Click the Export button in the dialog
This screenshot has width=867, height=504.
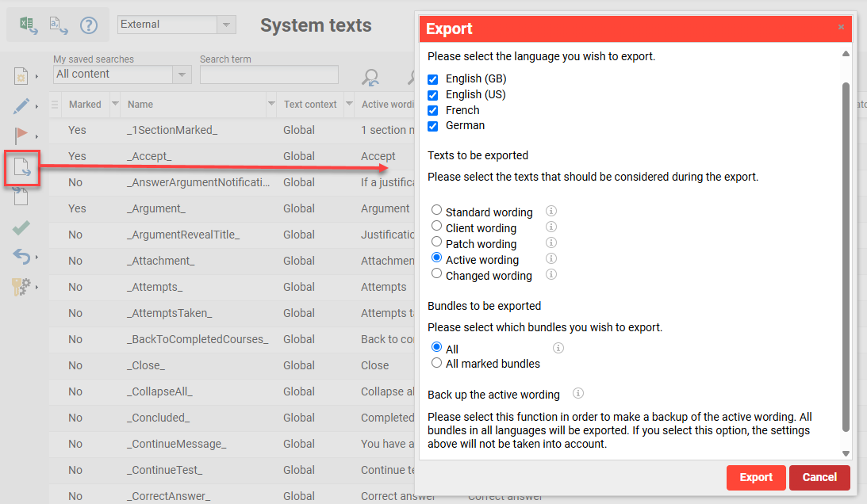click(755, 477)
